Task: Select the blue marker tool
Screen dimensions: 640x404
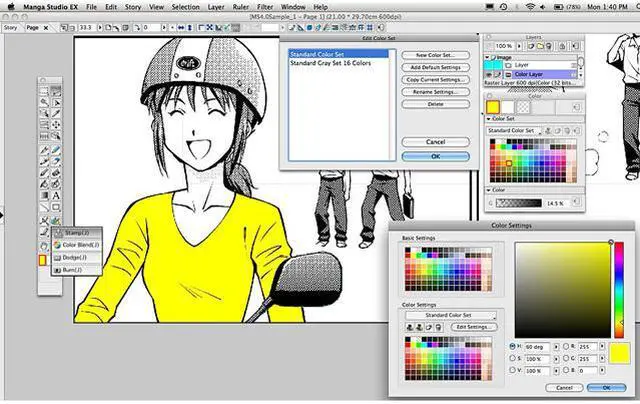Action: 56,150
